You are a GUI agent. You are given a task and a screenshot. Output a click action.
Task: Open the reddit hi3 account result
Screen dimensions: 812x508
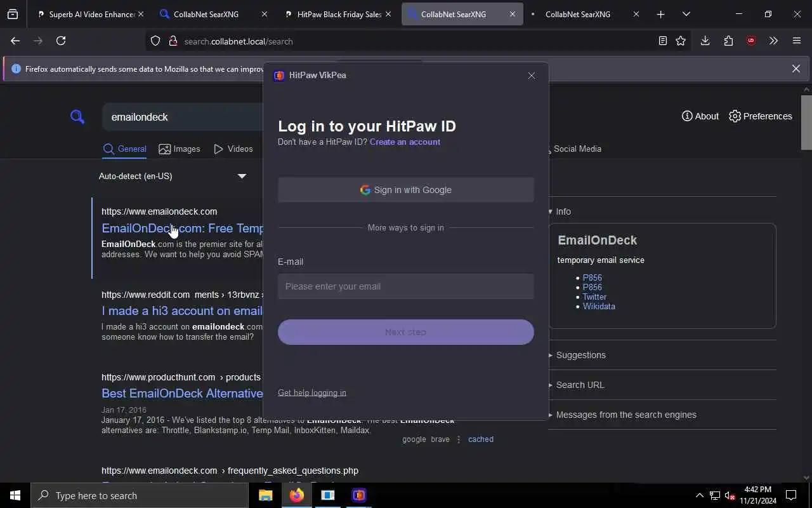(x=182, y=311)
